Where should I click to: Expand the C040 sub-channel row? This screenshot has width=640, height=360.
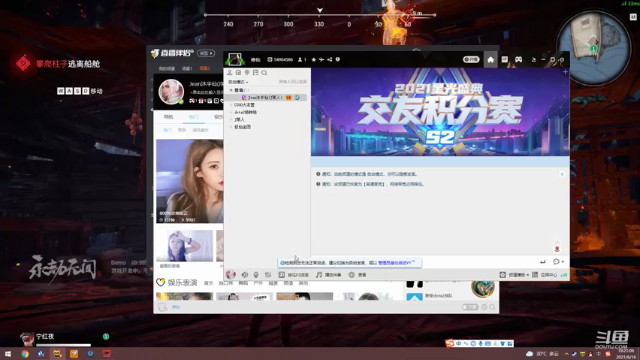pyautogui.click(x=231, y=105)
